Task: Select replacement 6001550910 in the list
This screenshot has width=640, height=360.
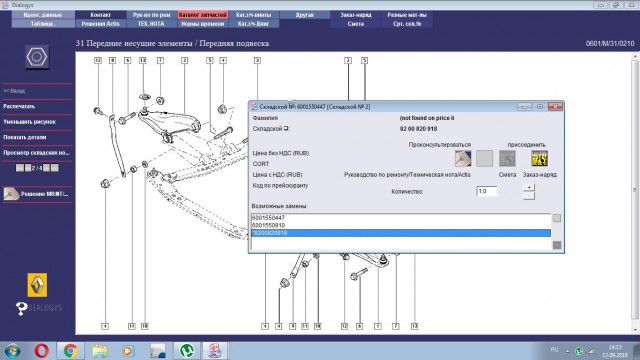Action: click(401, 225)
